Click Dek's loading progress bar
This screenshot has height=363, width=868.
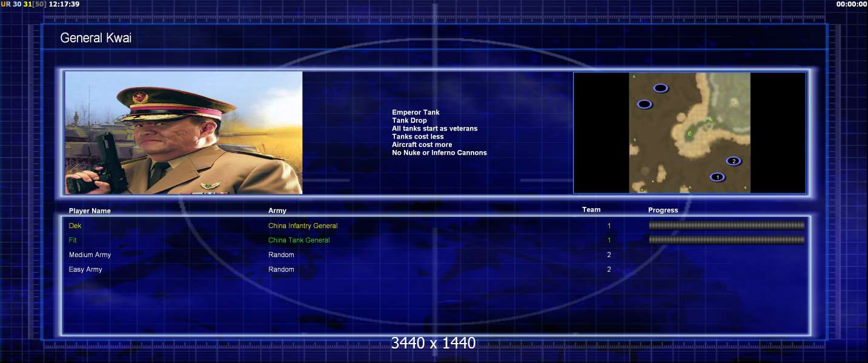(x=727, y=225)
